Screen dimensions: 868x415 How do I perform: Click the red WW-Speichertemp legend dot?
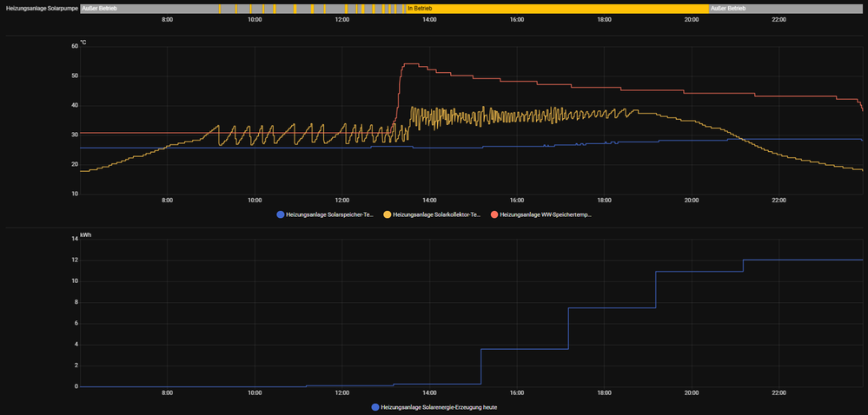494,214
